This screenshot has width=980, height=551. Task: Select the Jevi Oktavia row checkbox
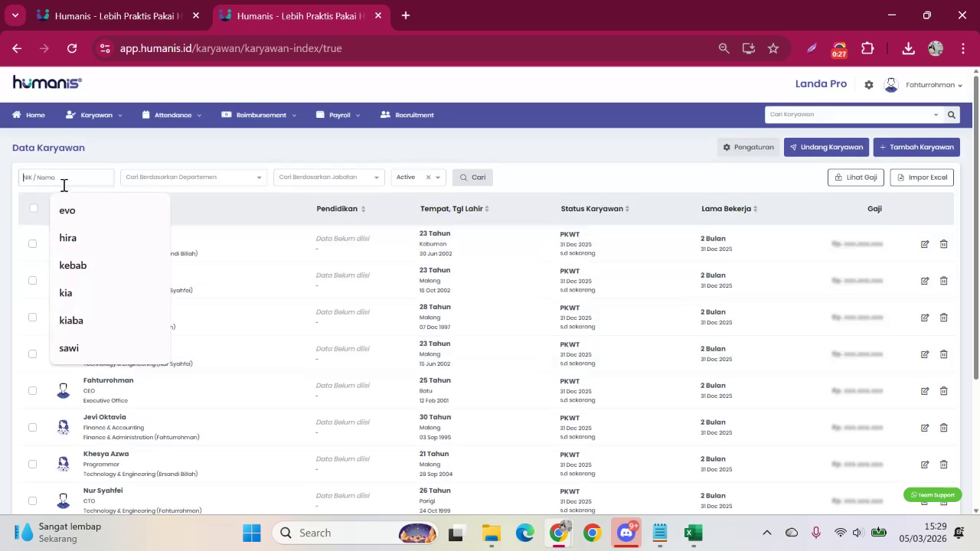coord(32,428)
